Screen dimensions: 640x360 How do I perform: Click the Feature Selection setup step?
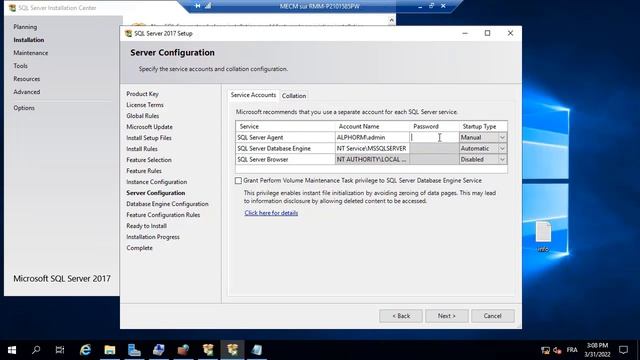click(149, 160)
